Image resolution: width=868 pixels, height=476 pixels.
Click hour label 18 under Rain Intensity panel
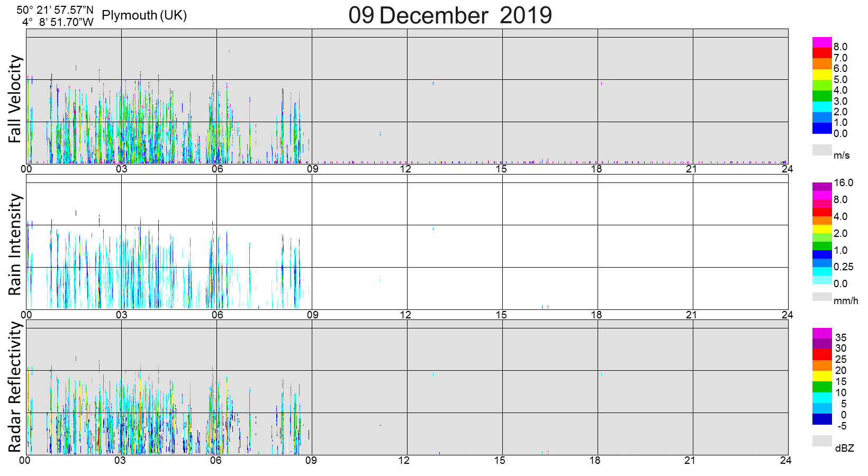(x=596, y=315)
